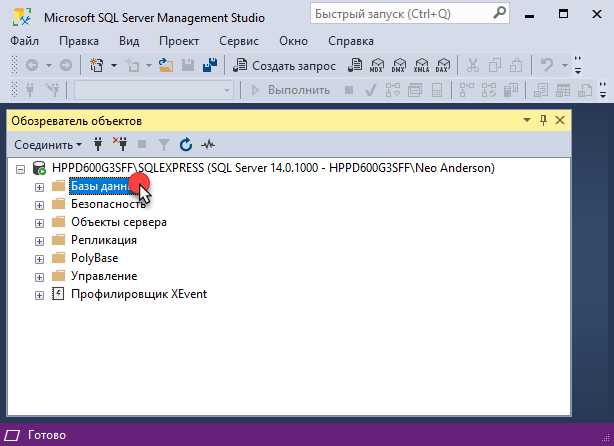Open the Правка menu
The width and height of the screenshot is (614, 446).
click(79, 41)
